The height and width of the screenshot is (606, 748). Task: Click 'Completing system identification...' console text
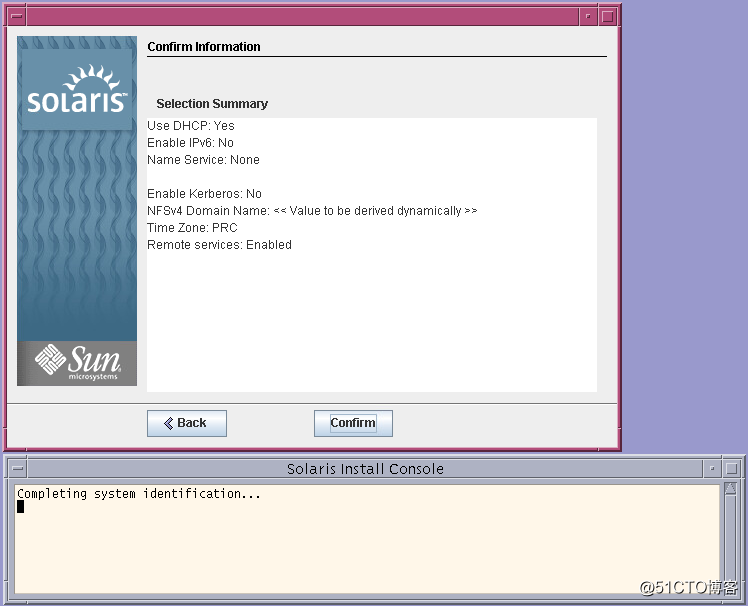coord(139,493)
